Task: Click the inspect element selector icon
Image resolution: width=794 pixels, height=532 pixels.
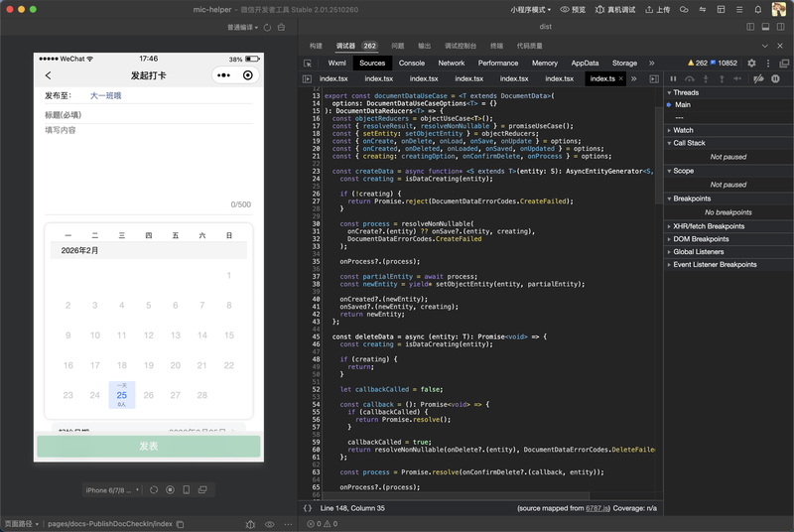Action: click(x=308, y=63)
